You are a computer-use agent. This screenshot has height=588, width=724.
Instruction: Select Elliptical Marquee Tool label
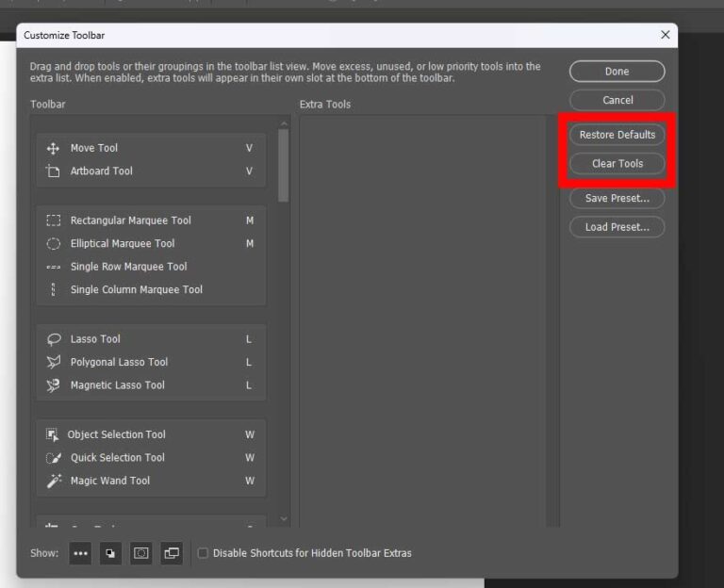123,244
